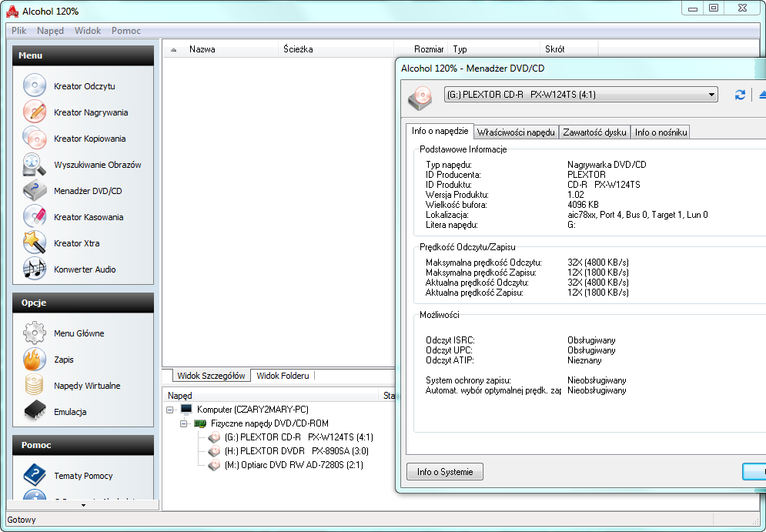Launch Kreator Nagrywania pencil disc icon

pyautogui.click(x=35, y=112)
